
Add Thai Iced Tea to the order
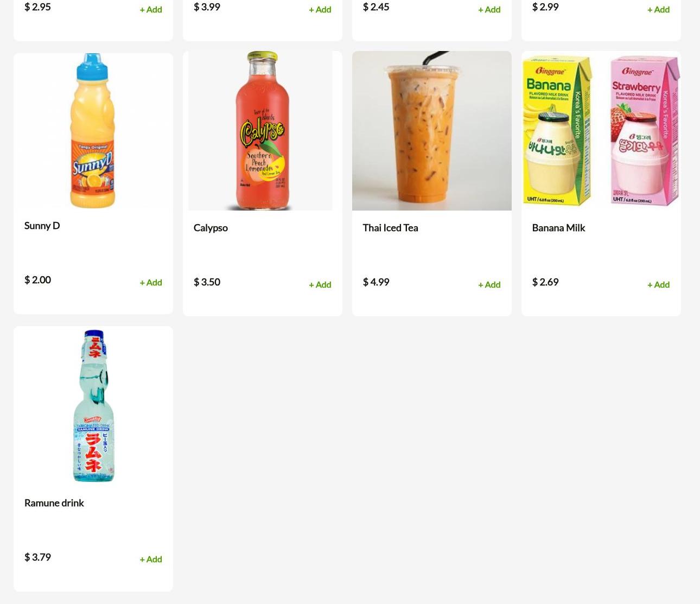(x=489, y=284)
